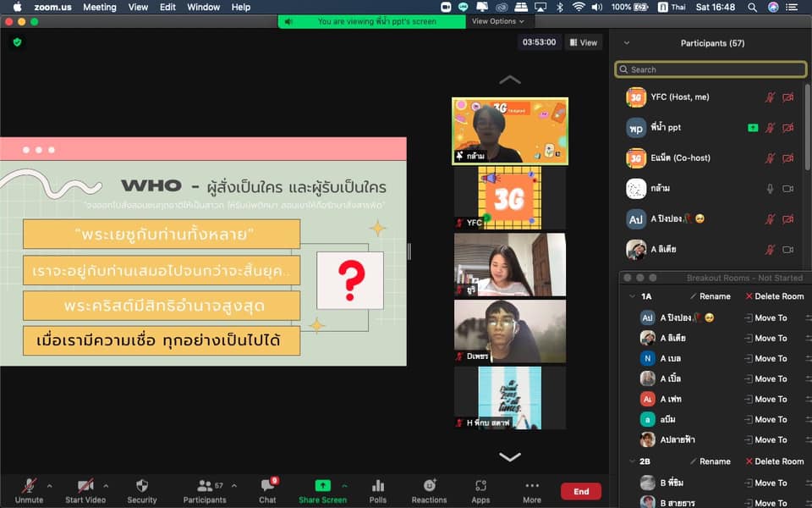Screen dimensions: 812x508
Task: Click the red End meeting button
Action: click(581, 491)
